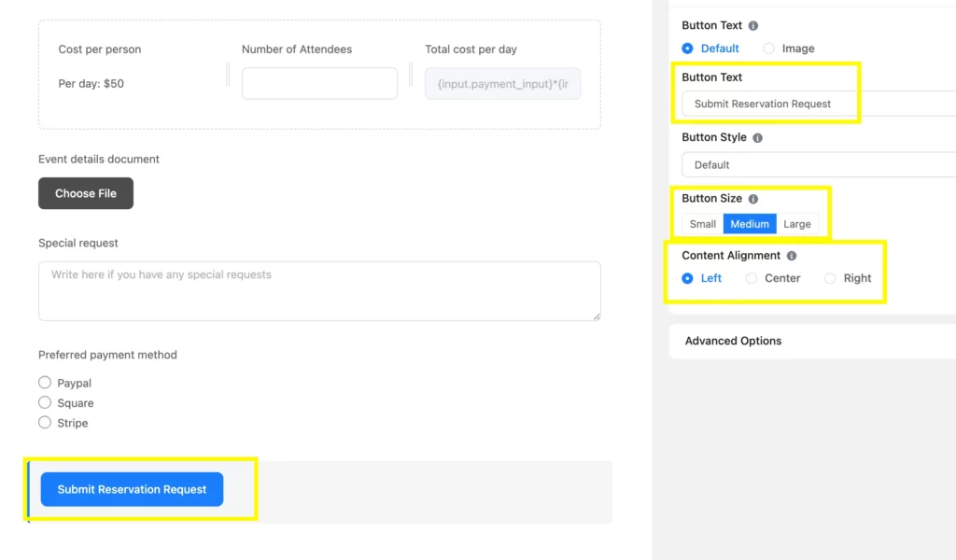The height and width of the screenshot is (560, 956).
Task: Click the Special request text area
Action: click(x=319, y=291)
